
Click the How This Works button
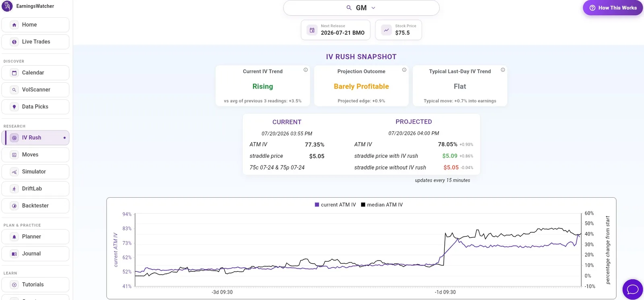613,8
